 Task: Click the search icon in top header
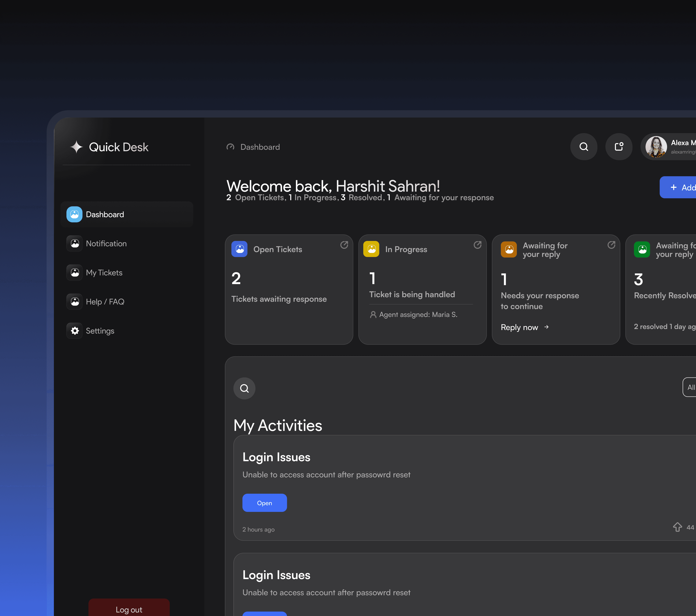click(584, 147)
